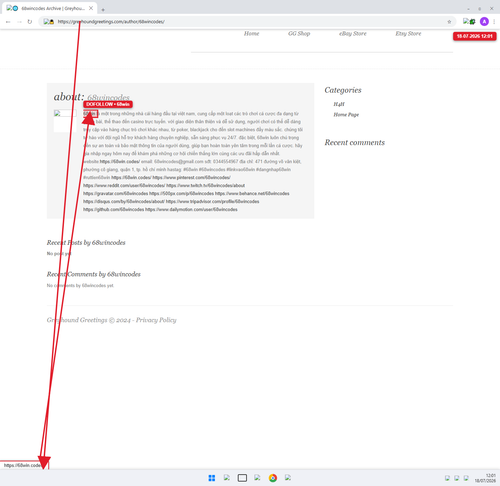500x486 pixels.
Task: Close the 68wincodes Archive tab
Action: pos(91,8)
